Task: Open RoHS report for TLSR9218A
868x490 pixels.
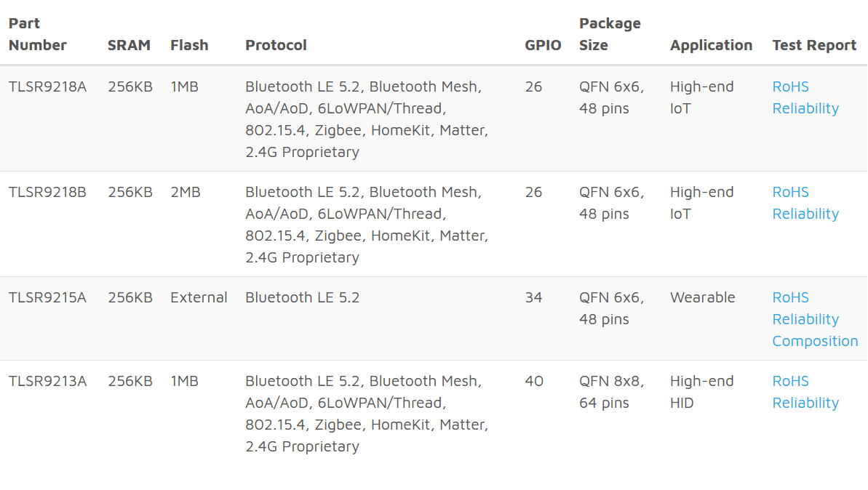Action: (x=790, y=87)
